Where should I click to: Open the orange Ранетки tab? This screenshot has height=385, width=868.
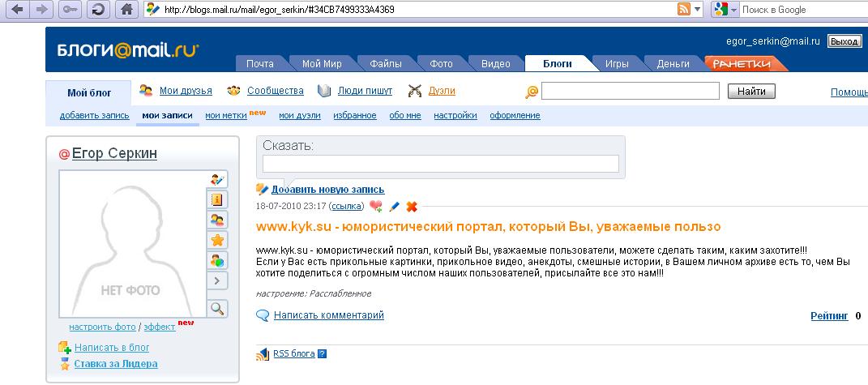pos(742,64)
